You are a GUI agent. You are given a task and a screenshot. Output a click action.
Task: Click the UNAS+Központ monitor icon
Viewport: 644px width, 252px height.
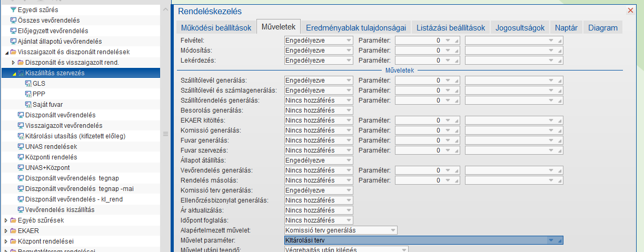[21, 167]
